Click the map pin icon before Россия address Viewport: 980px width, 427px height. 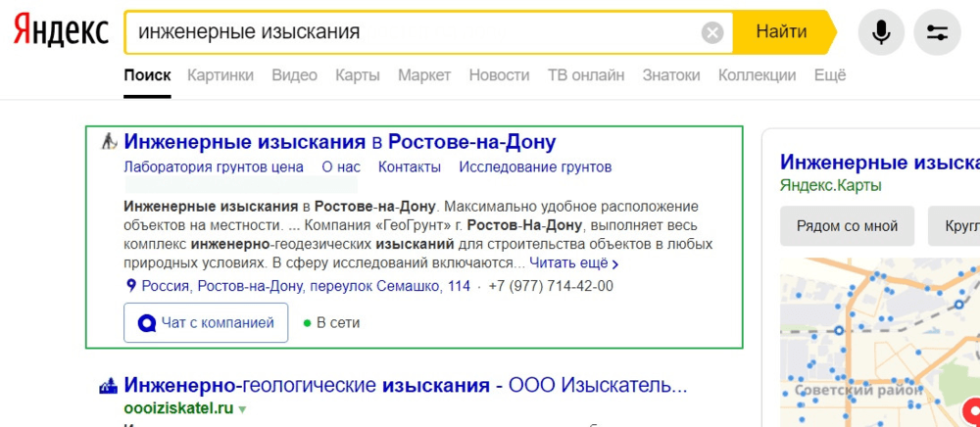click(131, 286)
